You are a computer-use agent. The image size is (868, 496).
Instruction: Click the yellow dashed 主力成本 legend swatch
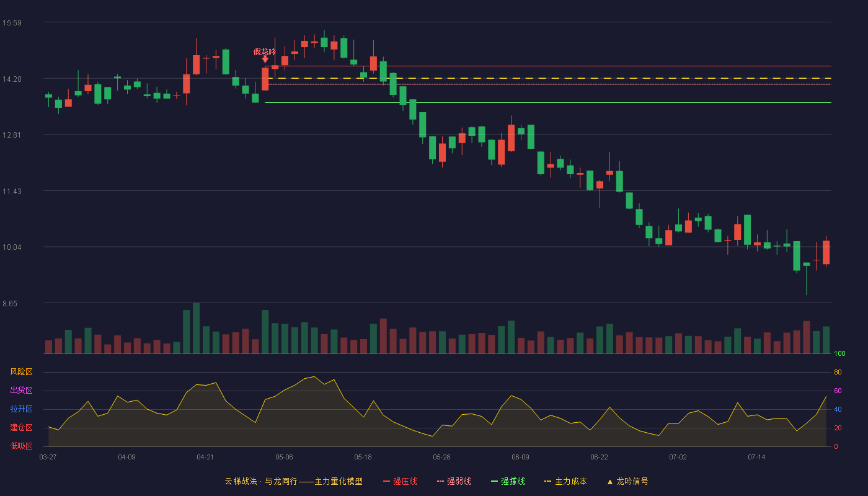548,481
